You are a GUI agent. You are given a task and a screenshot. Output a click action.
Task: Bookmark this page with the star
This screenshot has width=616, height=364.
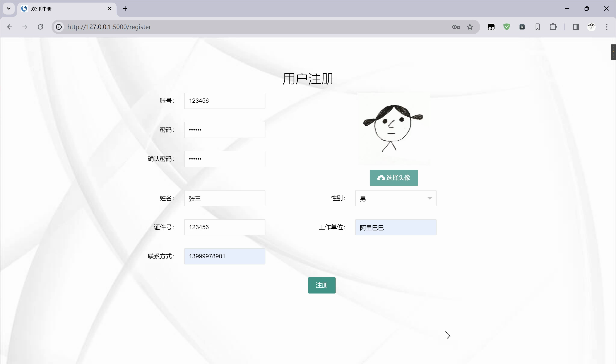click(x=470, y=27)
